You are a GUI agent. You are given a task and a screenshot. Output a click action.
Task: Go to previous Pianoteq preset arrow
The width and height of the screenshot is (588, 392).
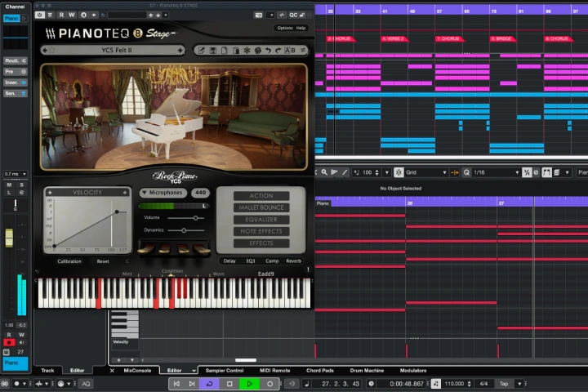(45, 50)
